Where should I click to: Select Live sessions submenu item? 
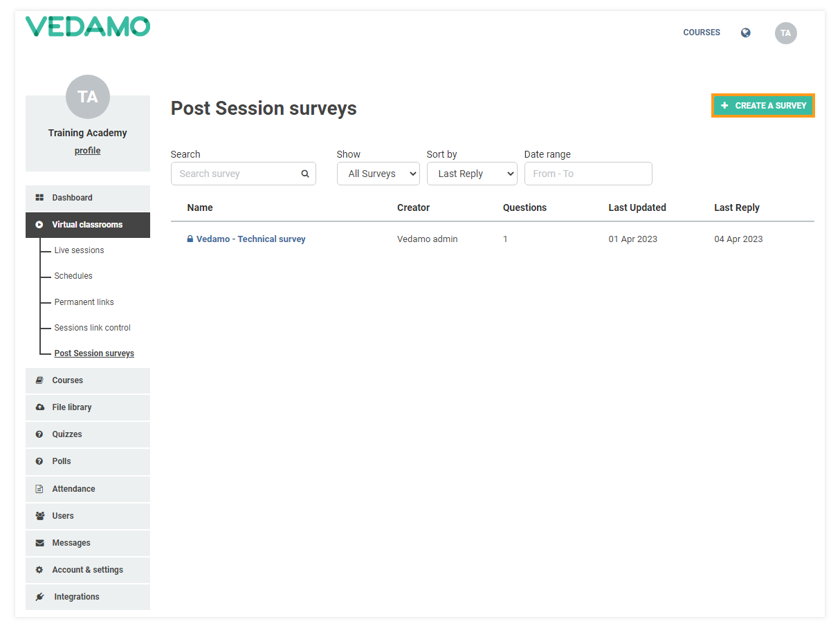79,250
